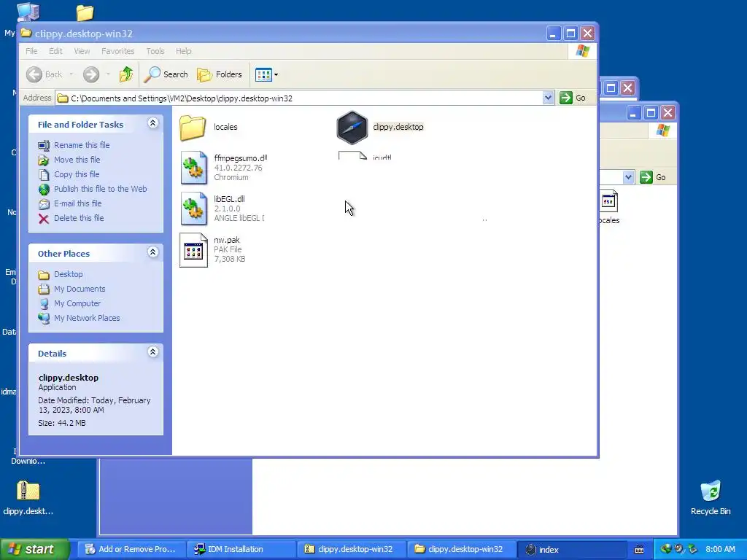Screen dimensions: 747x560
Task: Click the Go button in front window
Action: [x=573, y=98]
